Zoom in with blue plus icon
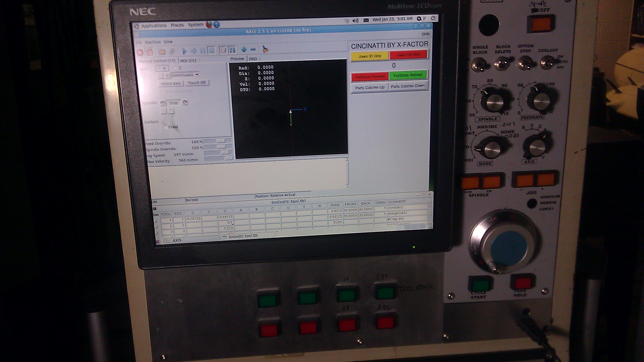 [244, 49]
